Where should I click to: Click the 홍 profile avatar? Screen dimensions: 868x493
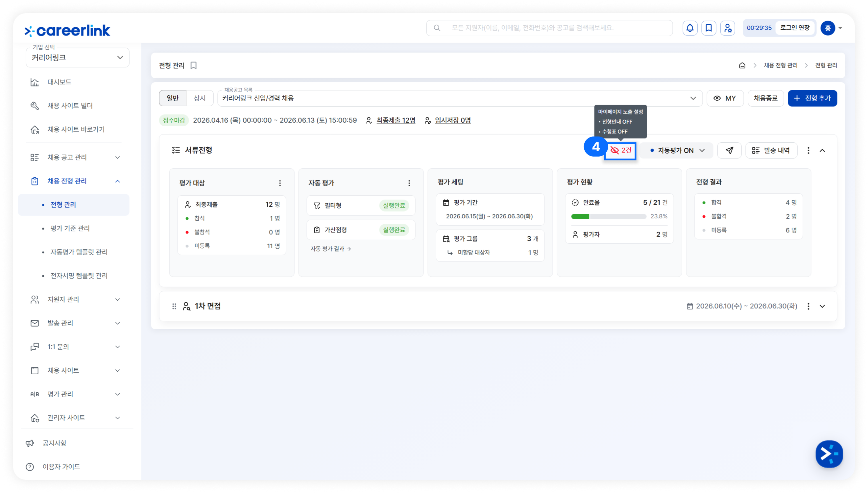tap(827, 28)
